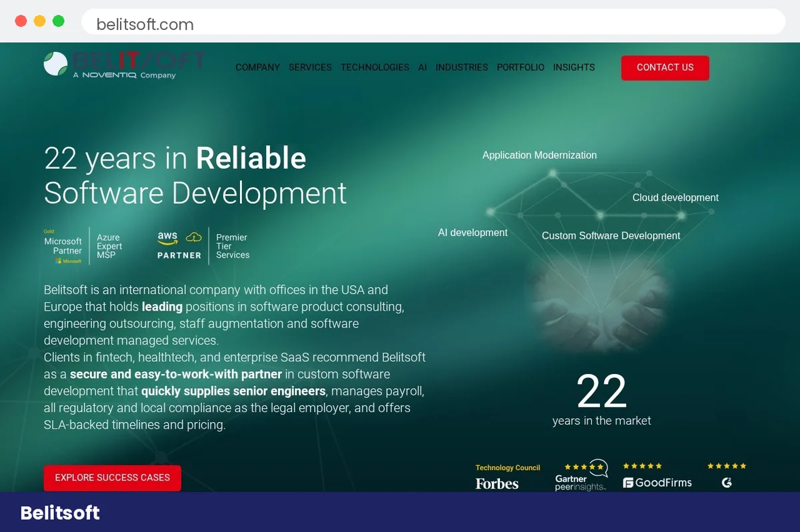
Task: Open the INSIGHTS menu item
Action: click(574, 67)
